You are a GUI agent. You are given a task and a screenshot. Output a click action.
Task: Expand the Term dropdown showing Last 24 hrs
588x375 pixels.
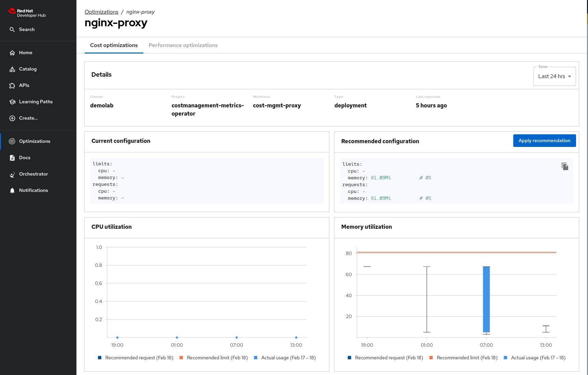coord(554,76)
